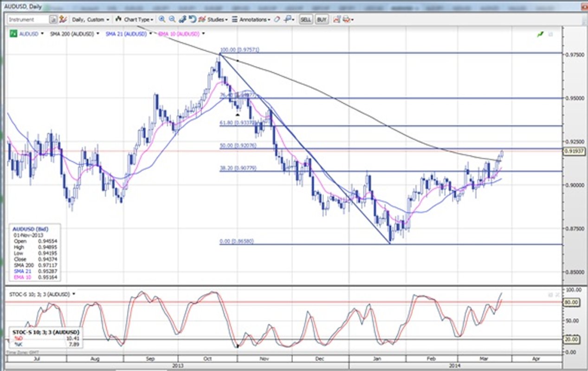Click the eraser icon next to Annotations
This screenshot has height=371, width=588.
277,19
